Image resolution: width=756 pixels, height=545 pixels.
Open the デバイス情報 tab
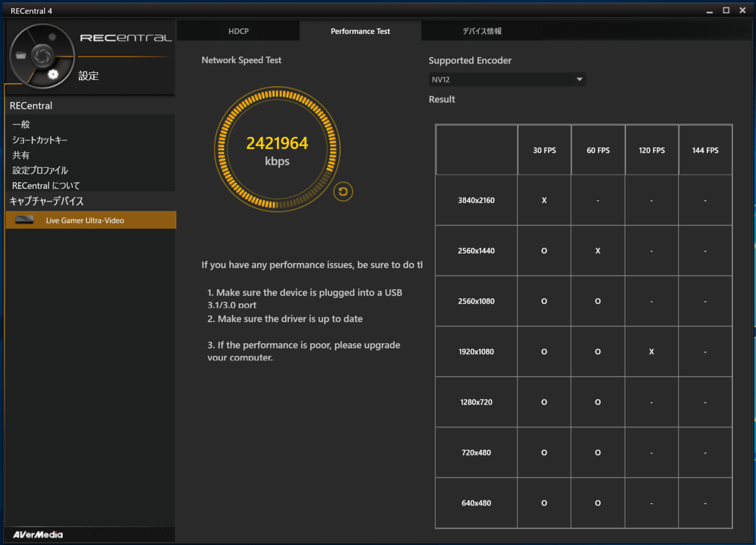482,31
